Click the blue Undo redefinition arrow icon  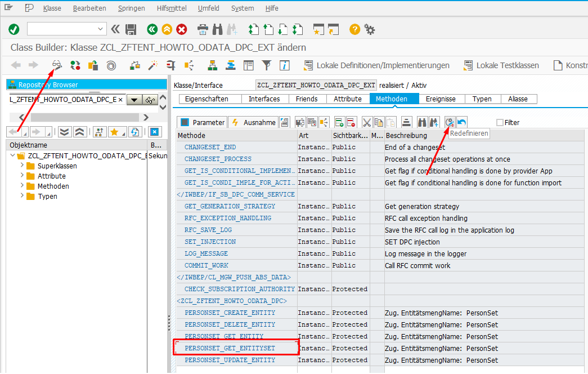click(461, 122)
